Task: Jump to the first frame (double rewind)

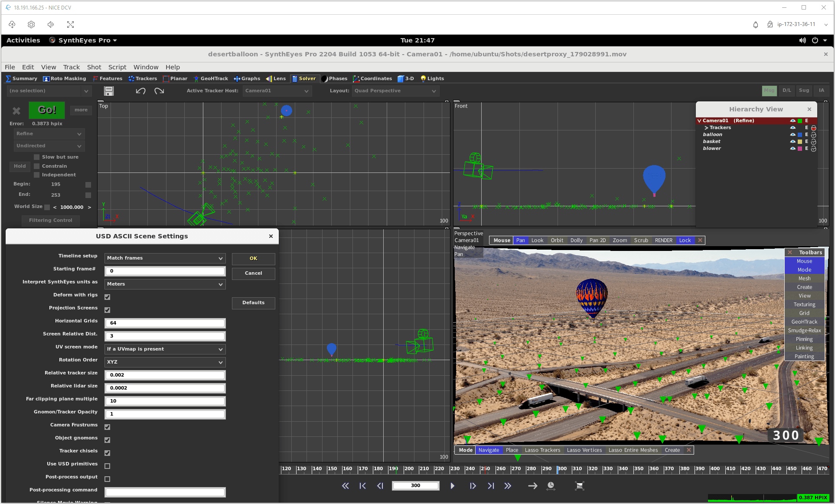Action: tap(345, 486)
